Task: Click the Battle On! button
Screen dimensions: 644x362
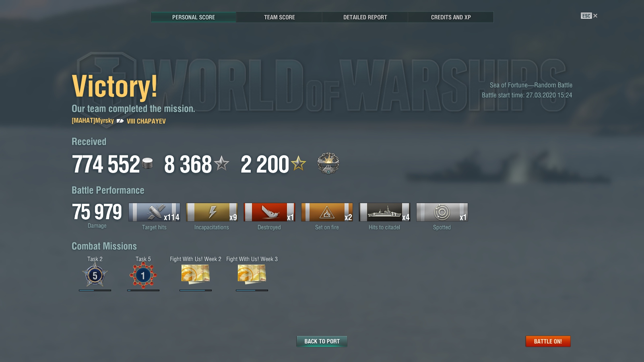Action: (x=548, y=341)
